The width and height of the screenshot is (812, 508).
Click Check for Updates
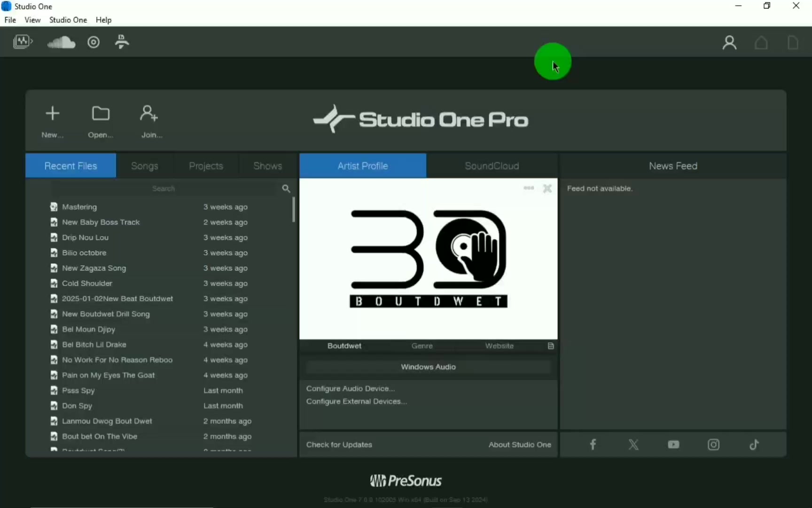pos(339,444)
